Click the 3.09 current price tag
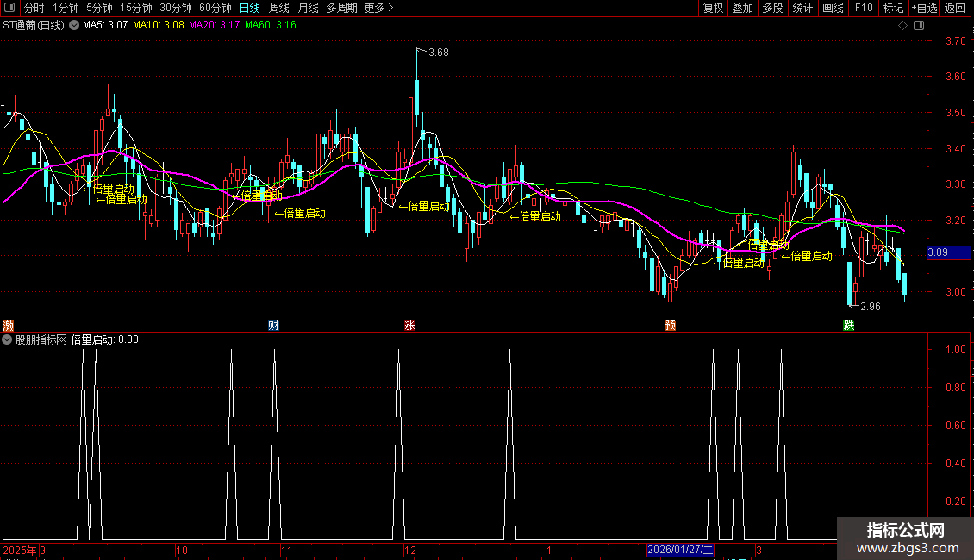The image size is (974, 560). coord(948,252)
